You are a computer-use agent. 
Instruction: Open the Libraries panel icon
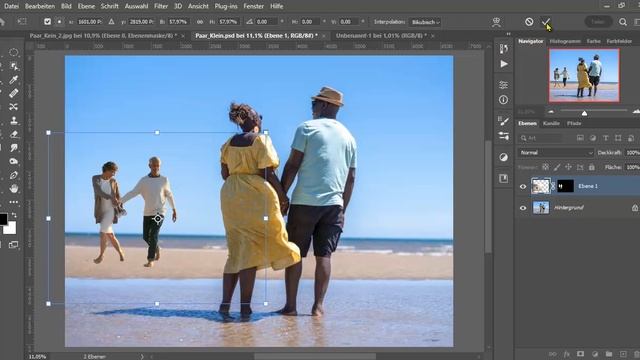(x=504, y=178)
